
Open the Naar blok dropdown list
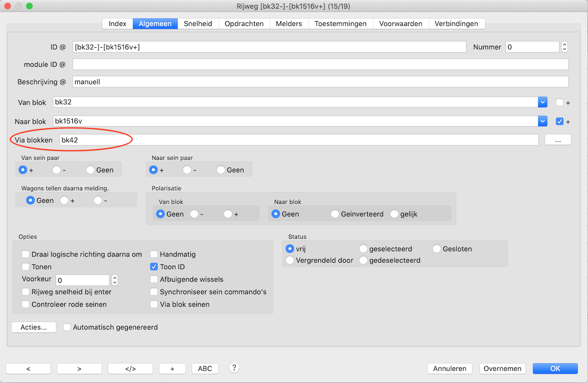[x=542, y=121]
